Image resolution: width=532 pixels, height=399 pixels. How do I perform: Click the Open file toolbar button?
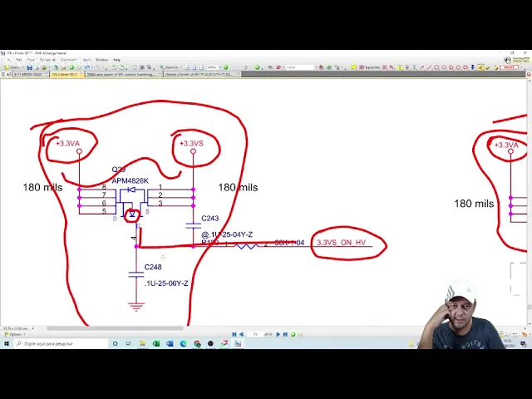point(12,67)
